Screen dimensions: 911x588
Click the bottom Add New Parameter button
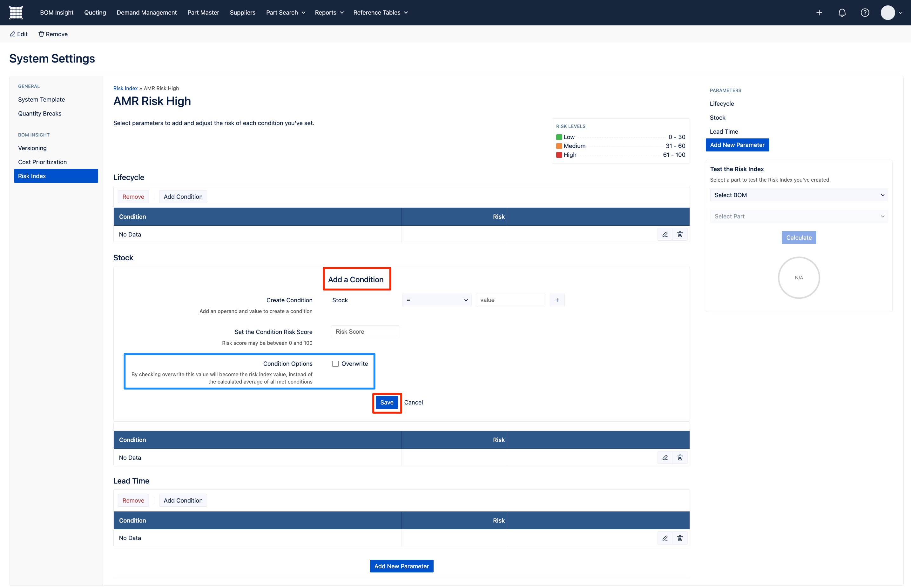point(402,566)
